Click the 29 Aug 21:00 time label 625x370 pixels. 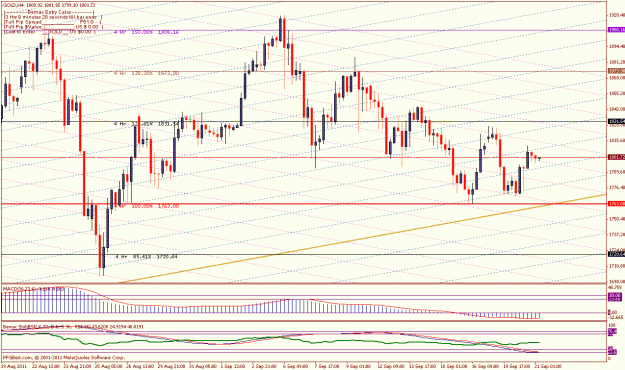pos(172,366)
